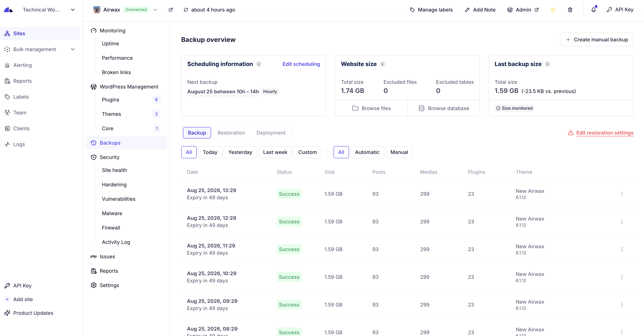Go to Sites in the sidebar
Viewport: 644px width, 336px height.
(40, 33)
